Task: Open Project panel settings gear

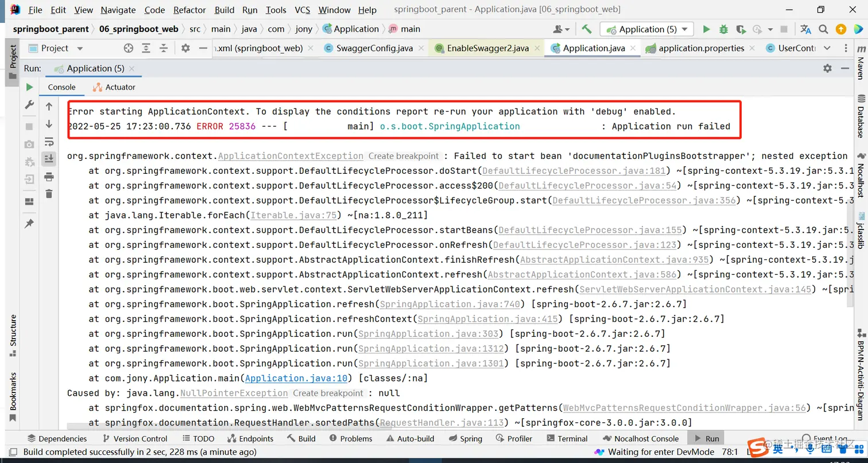Action: pos(185,48)
